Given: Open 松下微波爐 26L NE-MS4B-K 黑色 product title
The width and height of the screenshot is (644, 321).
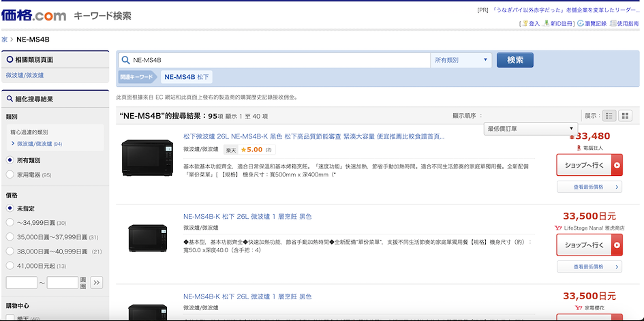Looking at the screenshot, I should pos(313,136).
